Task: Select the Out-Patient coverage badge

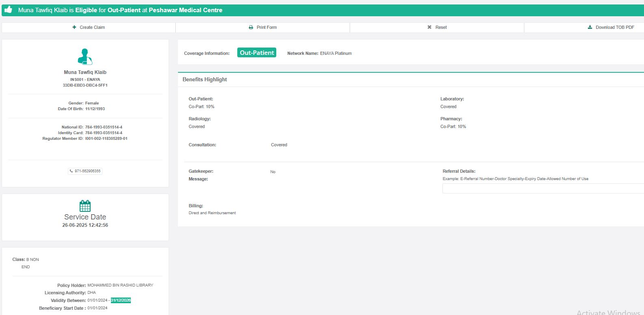Action: pyautogui.click(x=257, y=53)
